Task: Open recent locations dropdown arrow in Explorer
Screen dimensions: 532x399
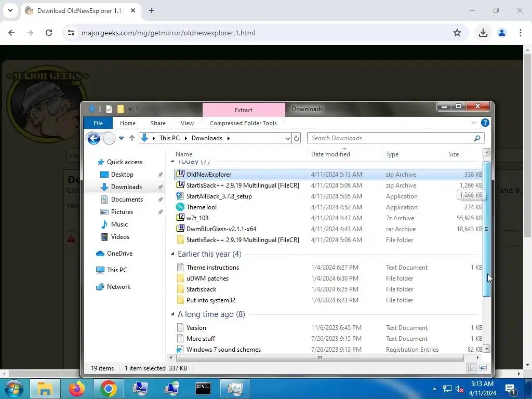Action: [x=121, y=138]
